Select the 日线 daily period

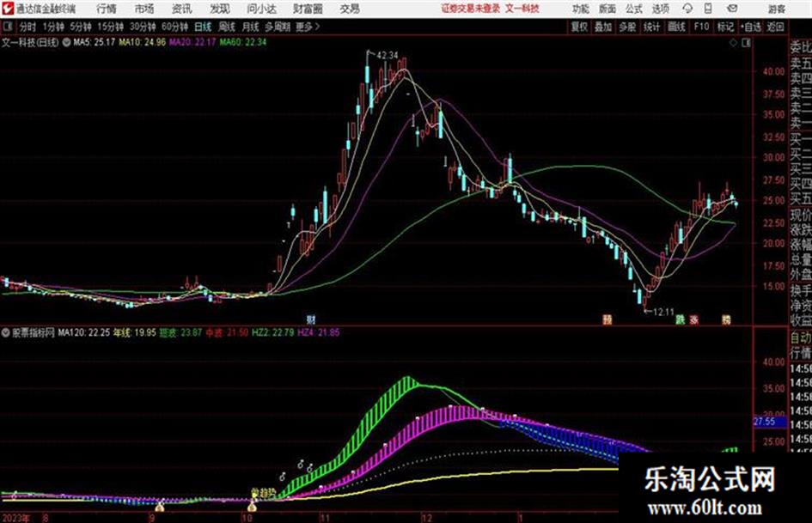203,27
